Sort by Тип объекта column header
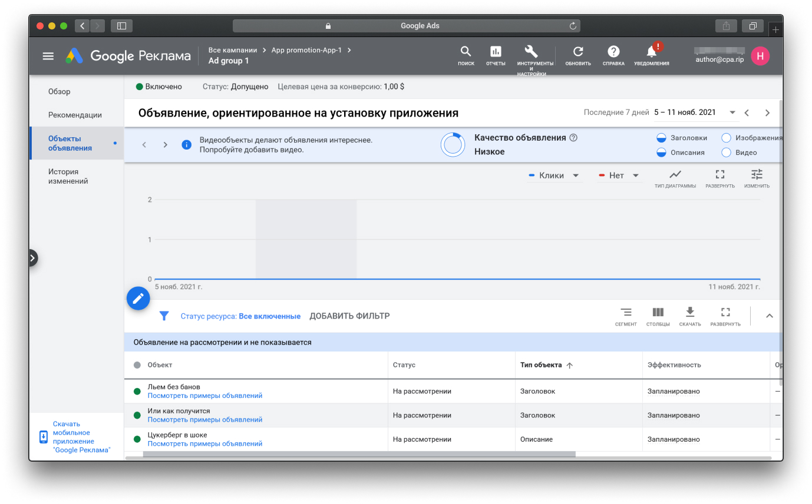Image resolution: width=812 pixels, height=504 pixels. point(546,365)
